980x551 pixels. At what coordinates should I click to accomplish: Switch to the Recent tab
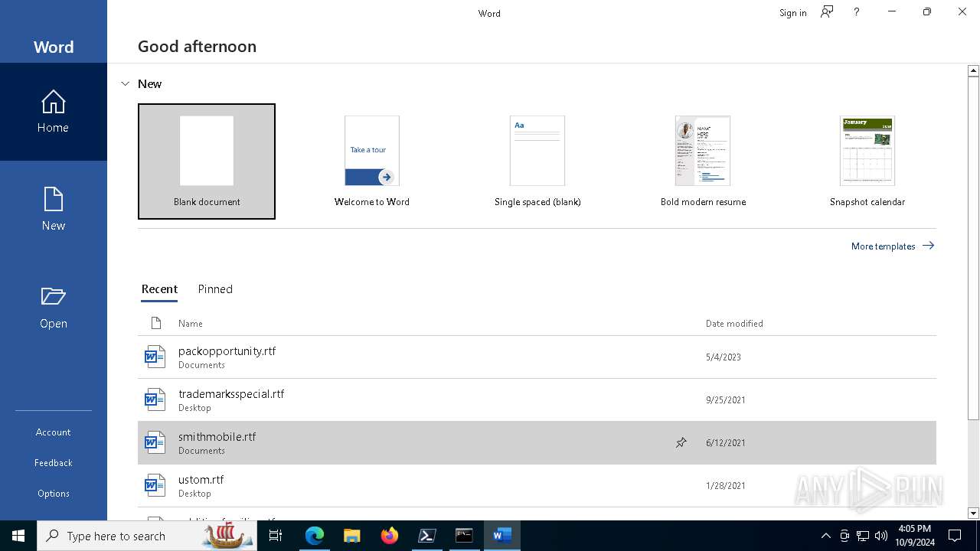[159, 289]
